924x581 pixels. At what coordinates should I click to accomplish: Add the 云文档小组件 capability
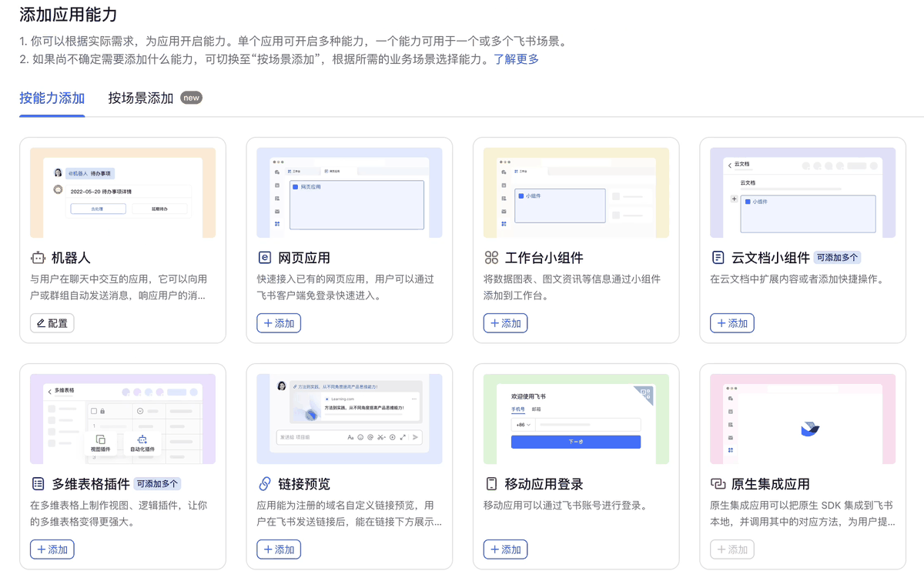(732, 323)
